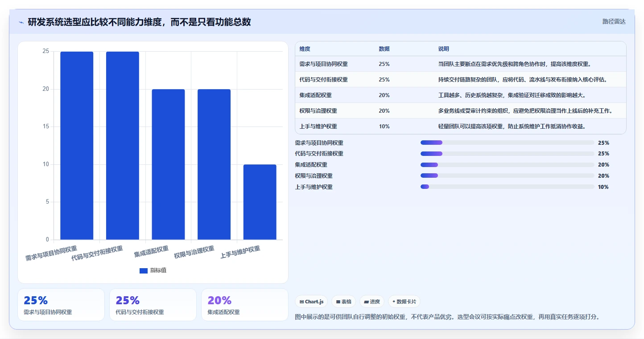This screenshot has width=644, height=339.
Task: Select the 上手与维护权重 chart bar
Action: click(x=260, y=202)
